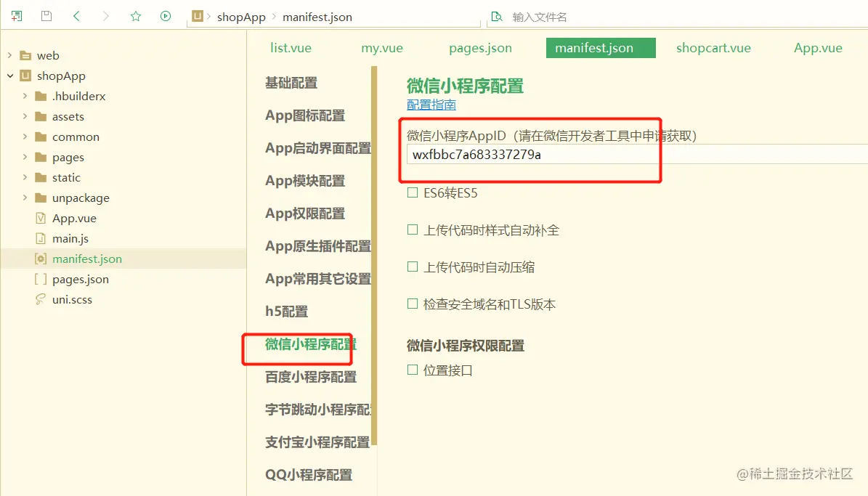The image size is (868, 496).
Task: Click the pages folder icon
Action: (41, 157)
